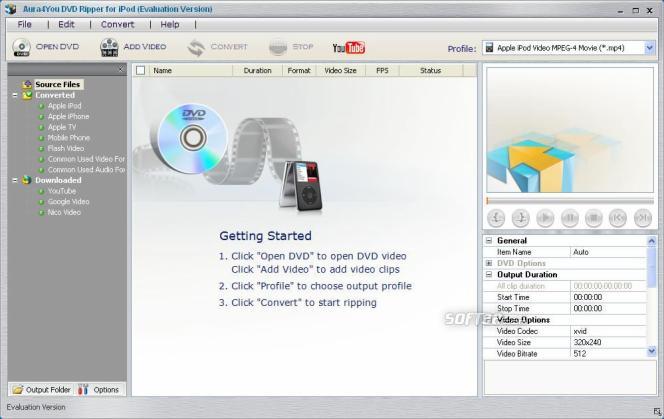Sort by the Video Size column header
This screenshot has height=419, width=664.
(340, 71)
